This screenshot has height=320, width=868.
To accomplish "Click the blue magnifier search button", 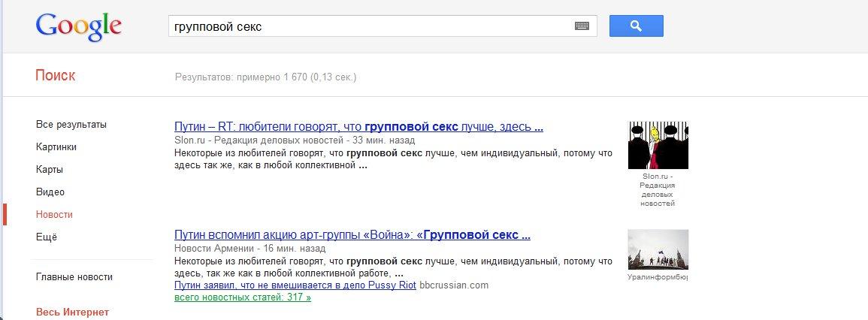I will coord(636,26).
